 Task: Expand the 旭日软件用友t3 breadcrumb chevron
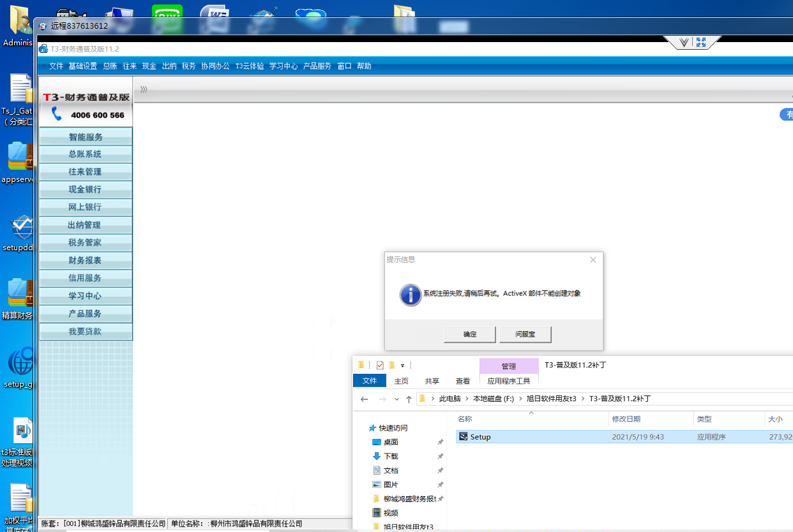tap(582, 399)
